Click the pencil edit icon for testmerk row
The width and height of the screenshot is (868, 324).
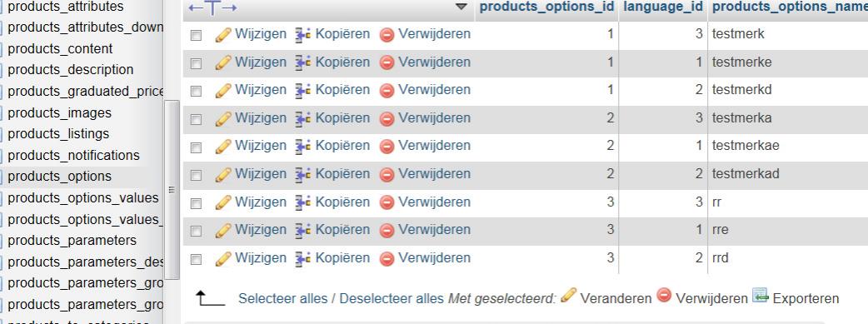pos(223,35)
